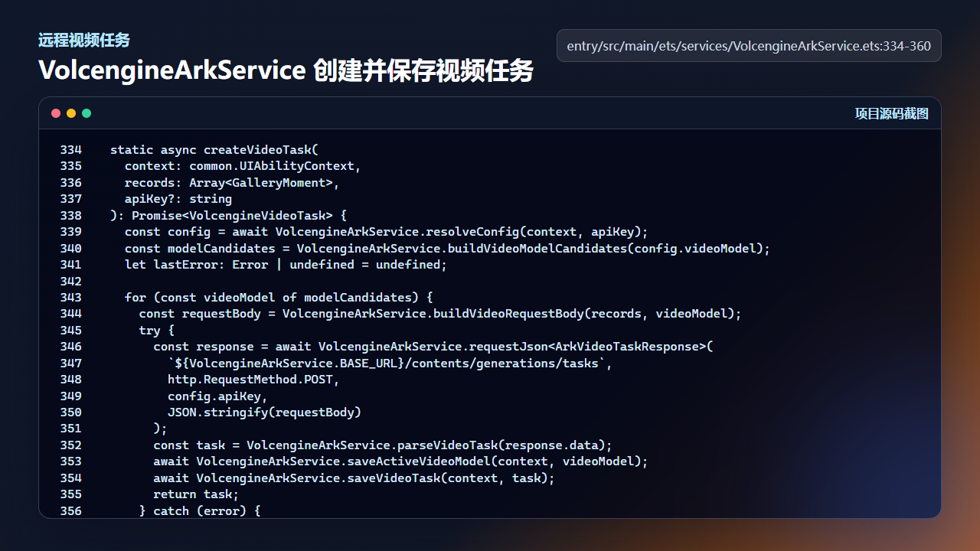Click 'records: Array<GalleryMoment>,' line

[x=231, y=183]
